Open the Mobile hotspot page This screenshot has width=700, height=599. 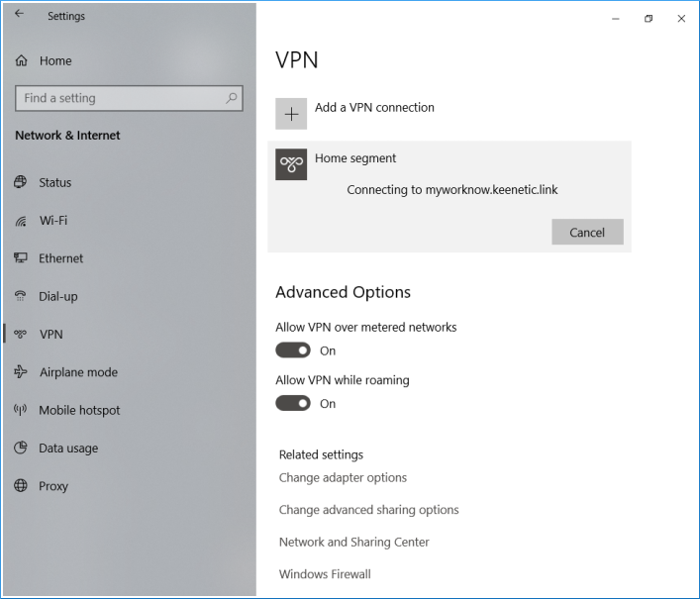tap(79, 411)
